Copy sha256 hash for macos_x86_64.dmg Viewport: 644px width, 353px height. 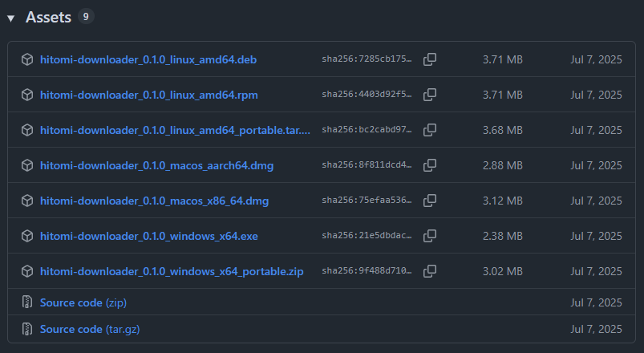(x=430, y=201)
